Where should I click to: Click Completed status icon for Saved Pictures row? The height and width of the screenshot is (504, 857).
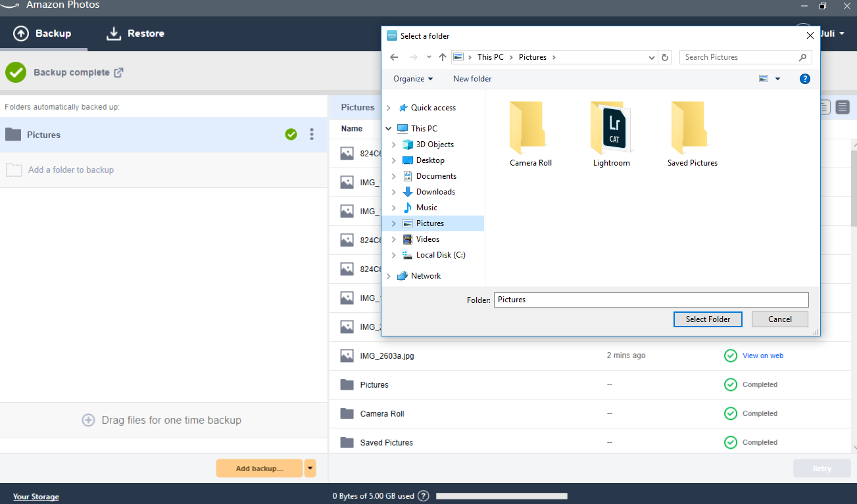tap(730, 442)
